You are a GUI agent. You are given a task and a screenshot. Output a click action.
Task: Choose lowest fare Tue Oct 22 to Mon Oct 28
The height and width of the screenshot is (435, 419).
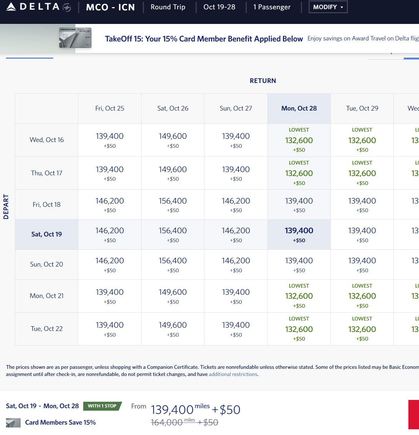click(299, 329)
